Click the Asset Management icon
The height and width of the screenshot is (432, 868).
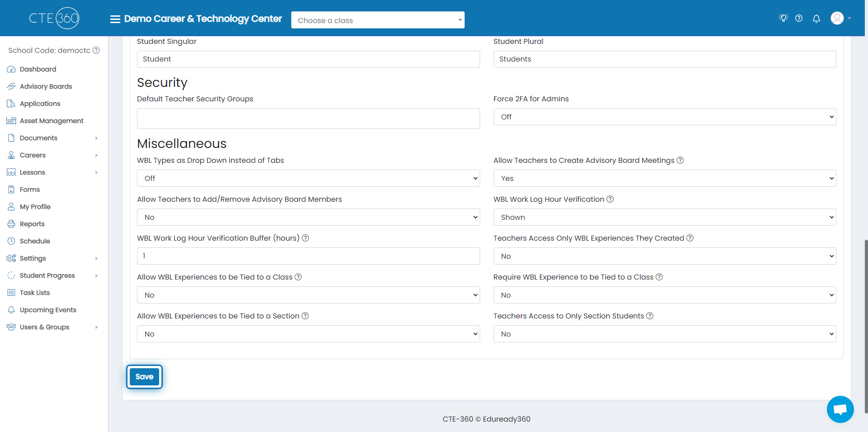(x=11, y=121)
